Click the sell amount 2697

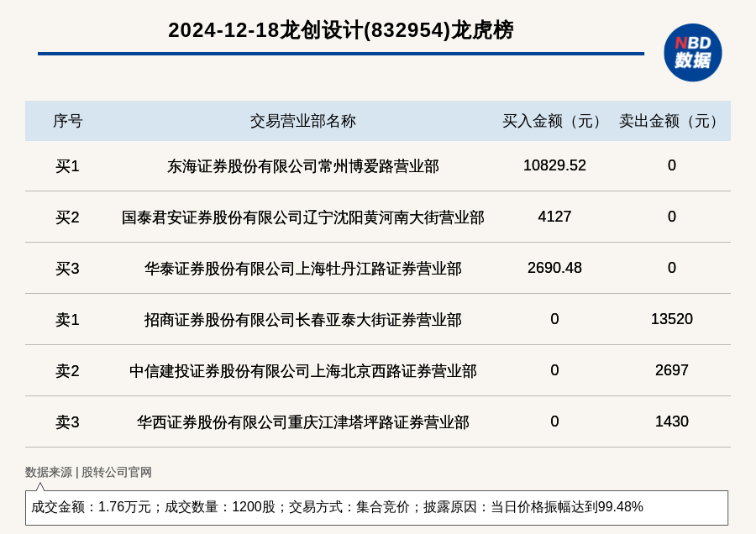click(672, 369)
